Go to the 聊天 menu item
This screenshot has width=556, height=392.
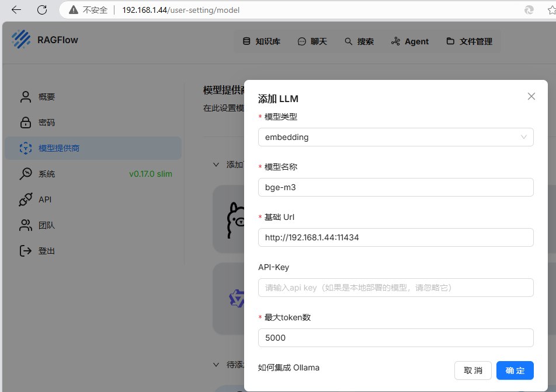(312, 41)
